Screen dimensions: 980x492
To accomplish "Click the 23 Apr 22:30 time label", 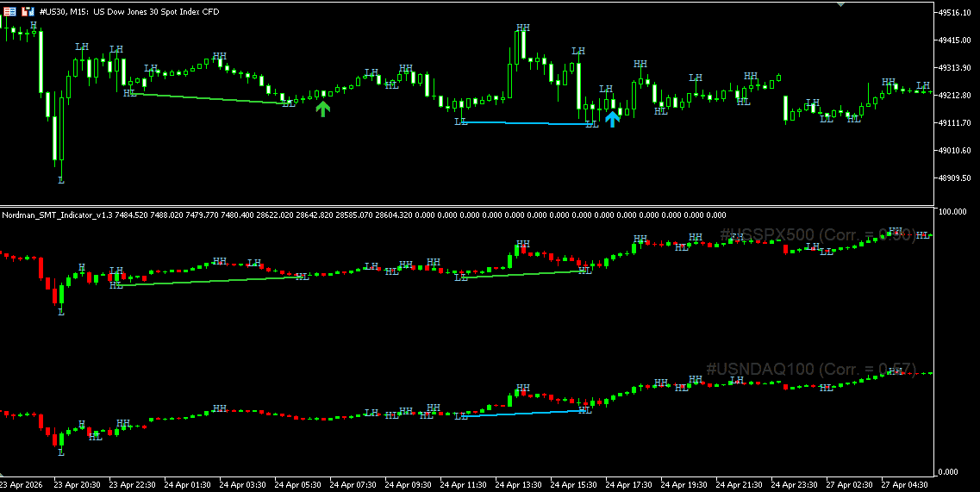I will [132, 484].
